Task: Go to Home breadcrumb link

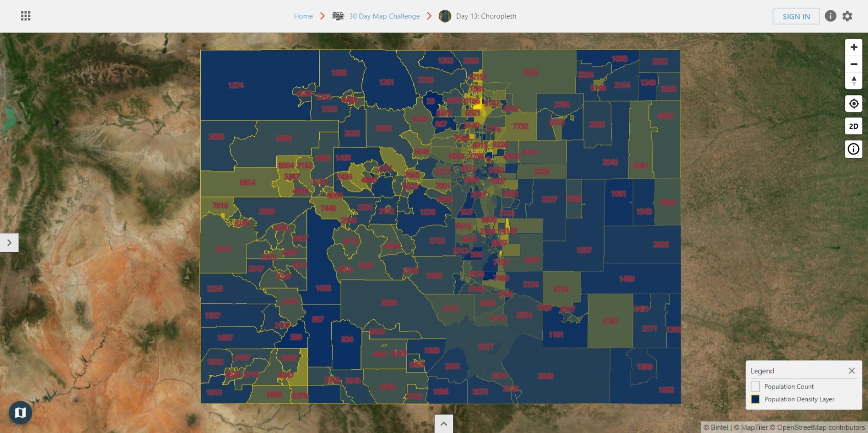Action: coord(303,16)
